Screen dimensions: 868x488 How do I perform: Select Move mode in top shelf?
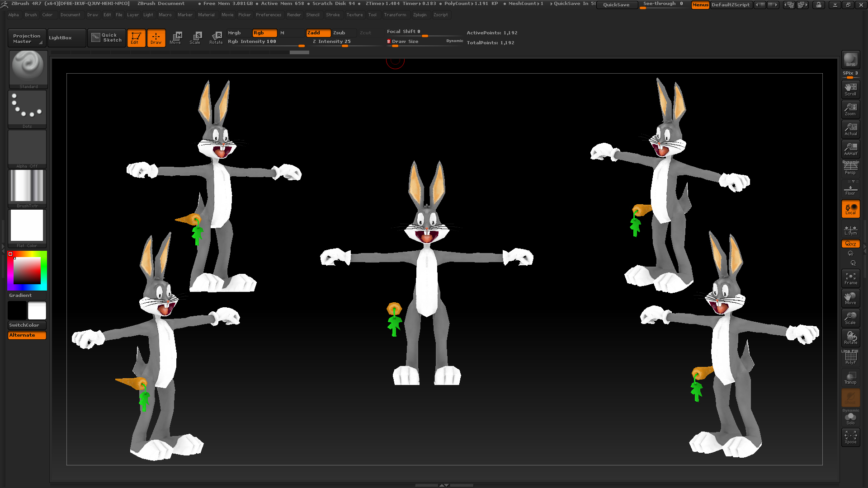(x=176, y=38)
